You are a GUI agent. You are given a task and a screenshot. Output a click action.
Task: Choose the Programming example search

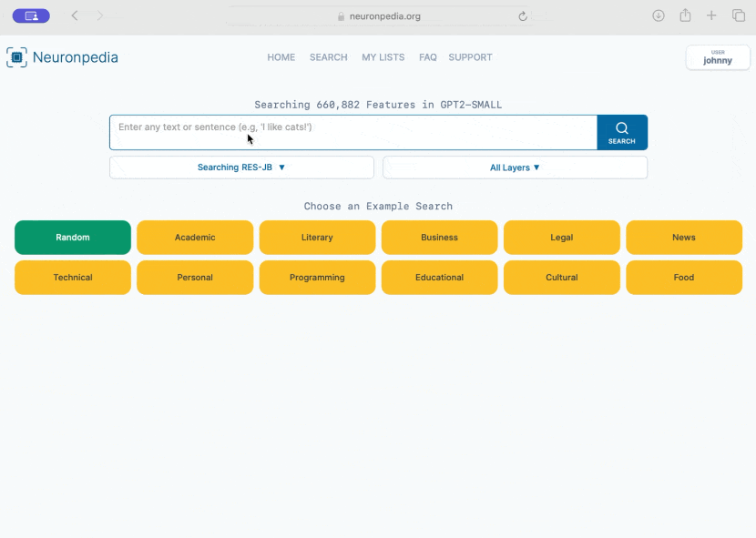pyautogui.click(x=317, y=278)
